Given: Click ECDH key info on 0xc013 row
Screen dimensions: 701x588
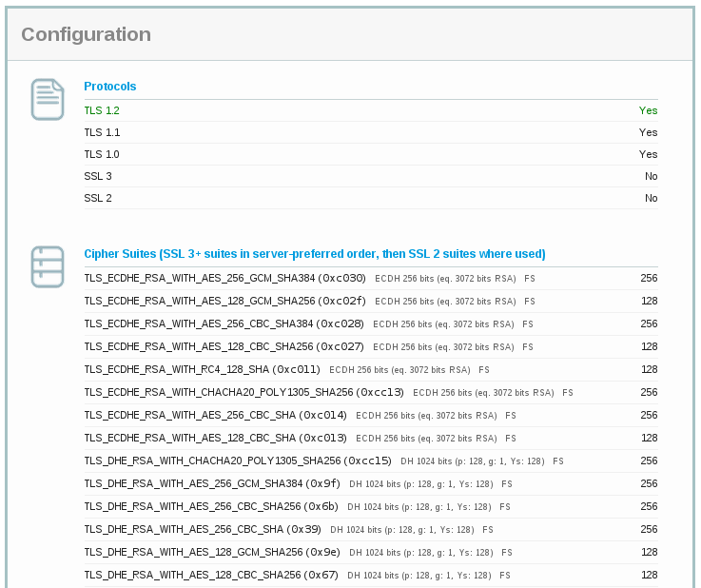Looking at the screenshot, I should [426, 439].
